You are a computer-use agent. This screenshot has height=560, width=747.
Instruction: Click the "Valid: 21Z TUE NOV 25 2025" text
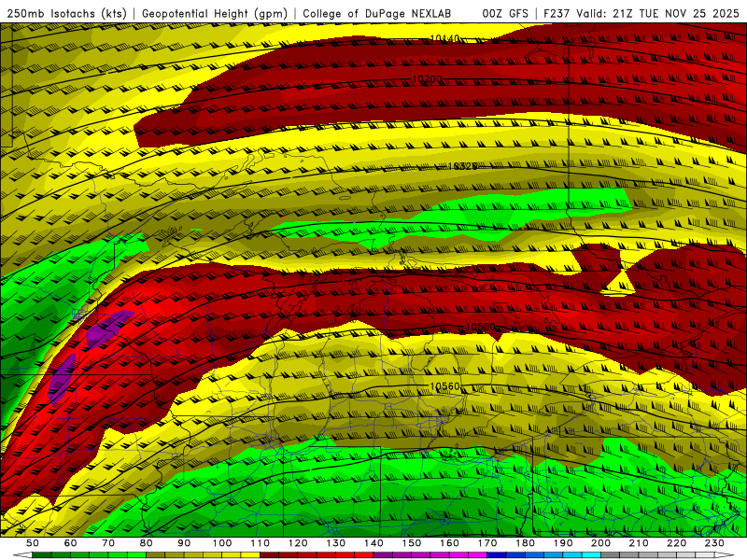pos(657,14)
